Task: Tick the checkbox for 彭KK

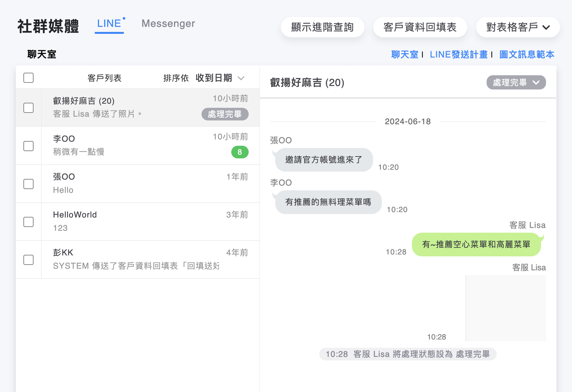Action: (x=28, y=260)
